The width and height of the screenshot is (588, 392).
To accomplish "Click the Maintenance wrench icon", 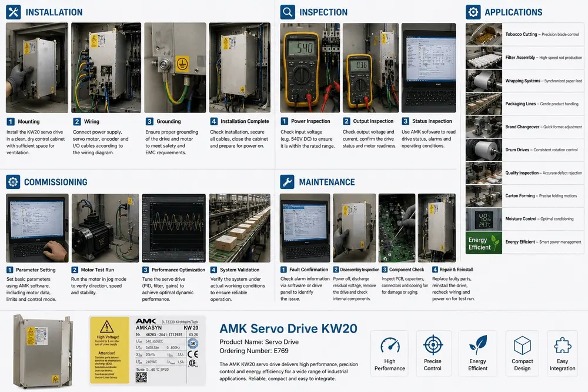I will click(x=288, y=182).
